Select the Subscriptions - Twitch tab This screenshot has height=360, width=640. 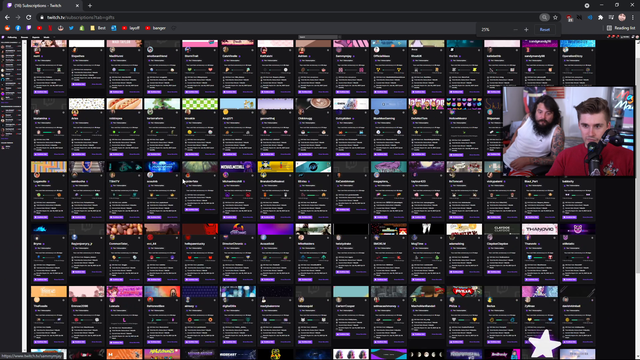(x=43, y=6)
